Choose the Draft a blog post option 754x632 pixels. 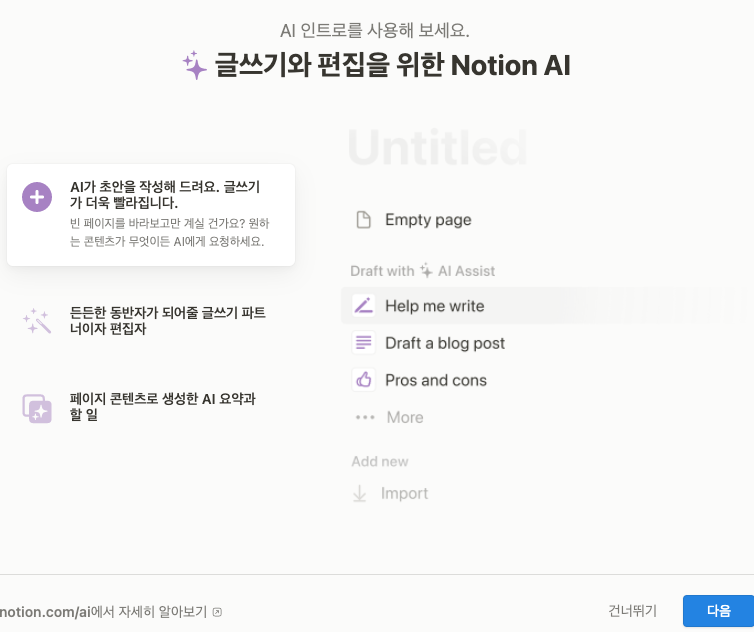(x=445, y=343)
